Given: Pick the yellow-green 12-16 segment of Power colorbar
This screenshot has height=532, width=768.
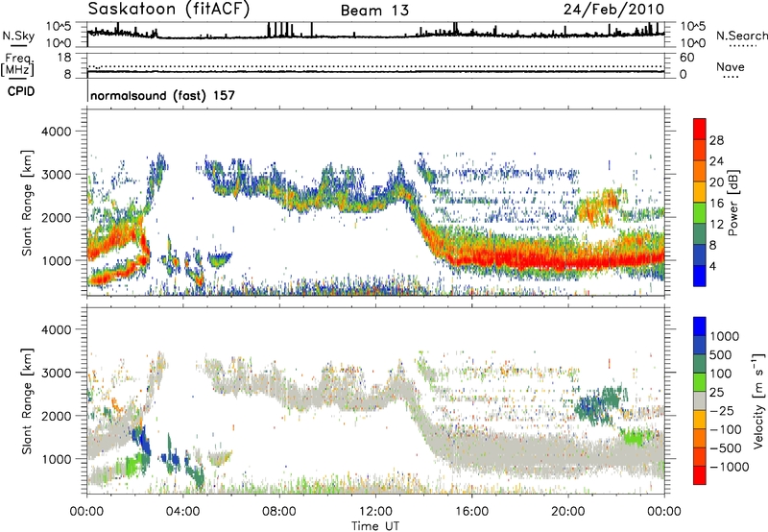Looking at the screenshot, I should point(700,213).
